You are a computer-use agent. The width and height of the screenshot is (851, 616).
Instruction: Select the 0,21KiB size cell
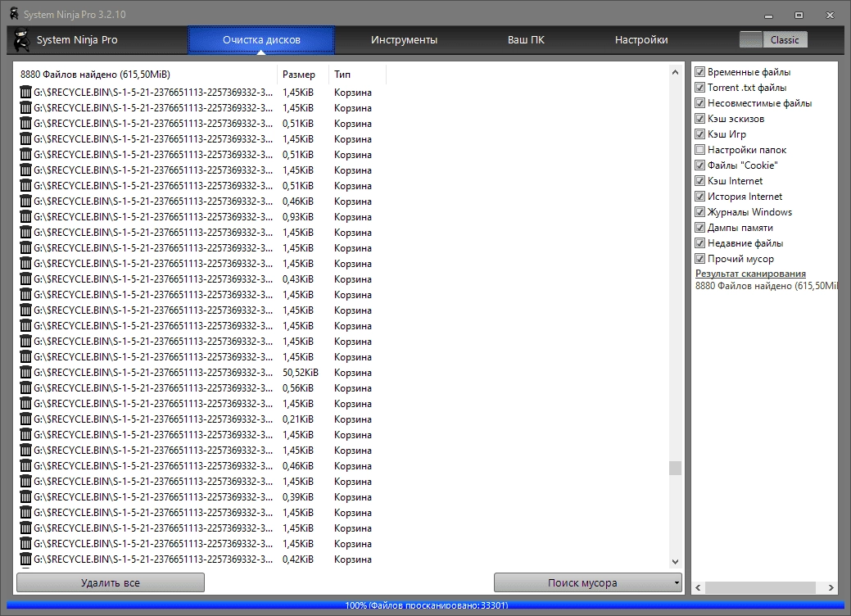point(298,419)
